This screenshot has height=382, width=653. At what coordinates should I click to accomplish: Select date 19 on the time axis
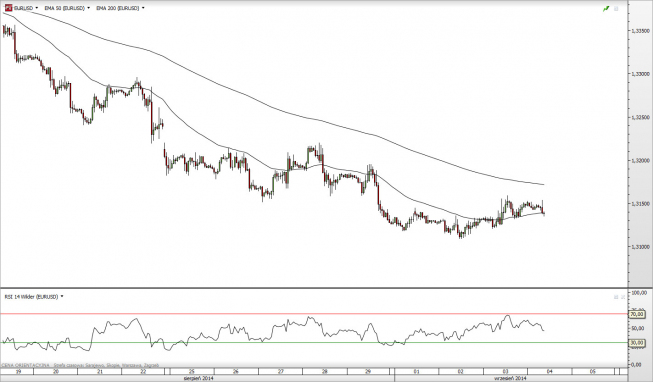(18, 371)
